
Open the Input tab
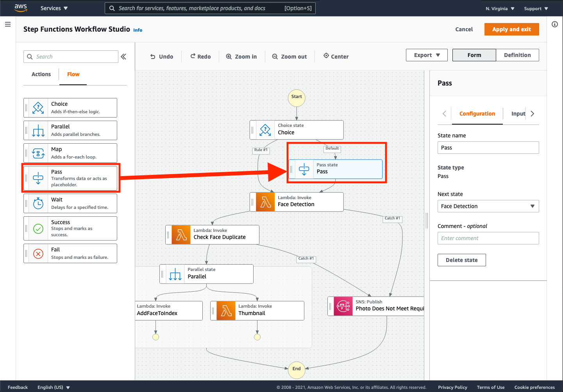point(518,114)
